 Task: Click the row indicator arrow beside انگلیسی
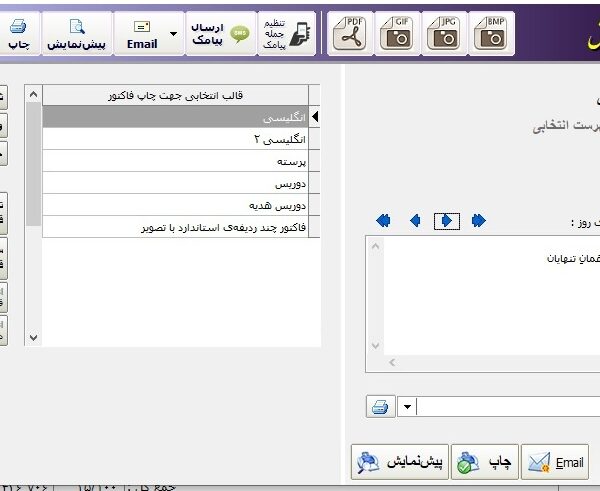[x=315, y=117]
